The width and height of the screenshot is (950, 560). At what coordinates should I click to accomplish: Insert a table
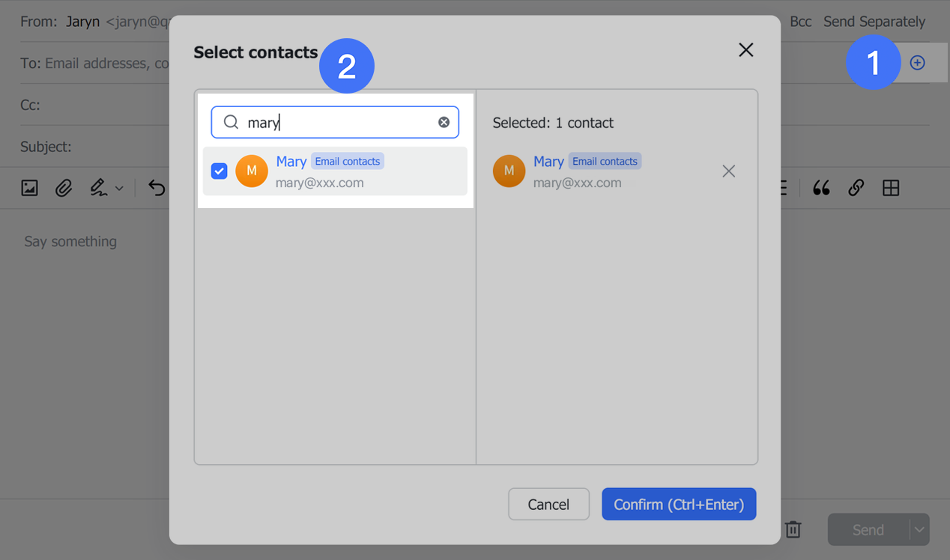click(x=891, y=188)
